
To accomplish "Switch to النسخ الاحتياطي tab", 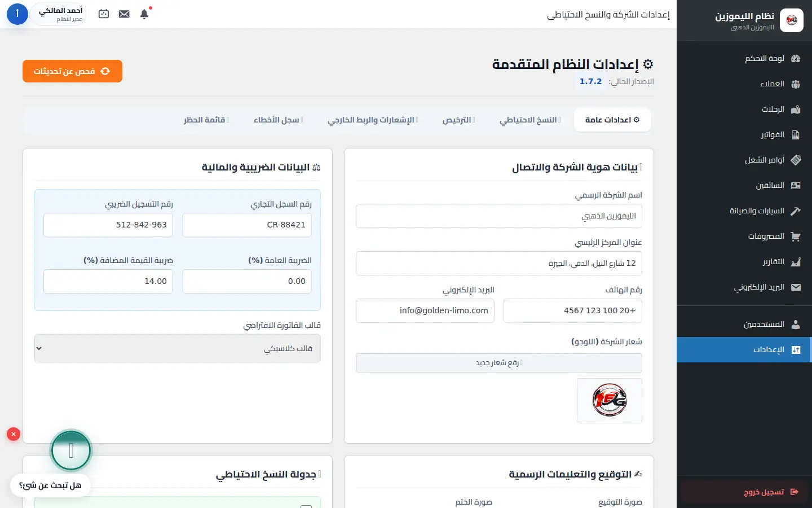I will pyautogui.click(x=530, y=120).
